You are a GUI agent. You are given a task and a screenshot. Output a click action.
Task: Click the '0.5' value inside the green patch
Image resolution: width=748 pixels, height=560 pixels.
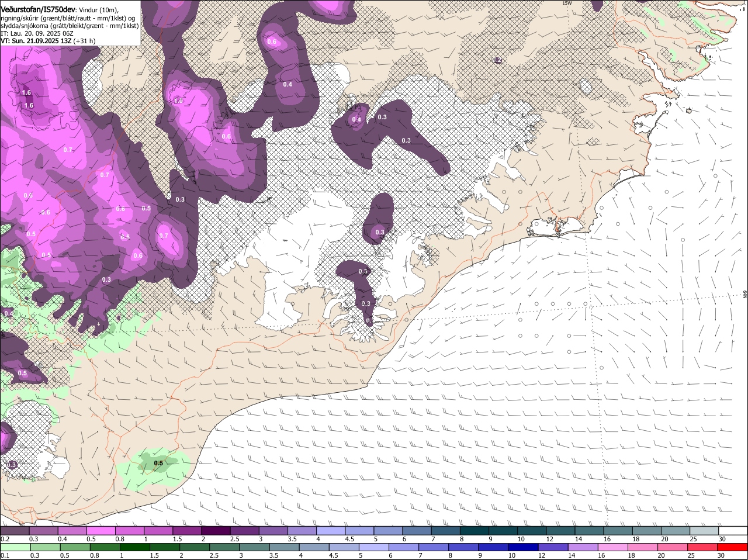pos(158,463)
